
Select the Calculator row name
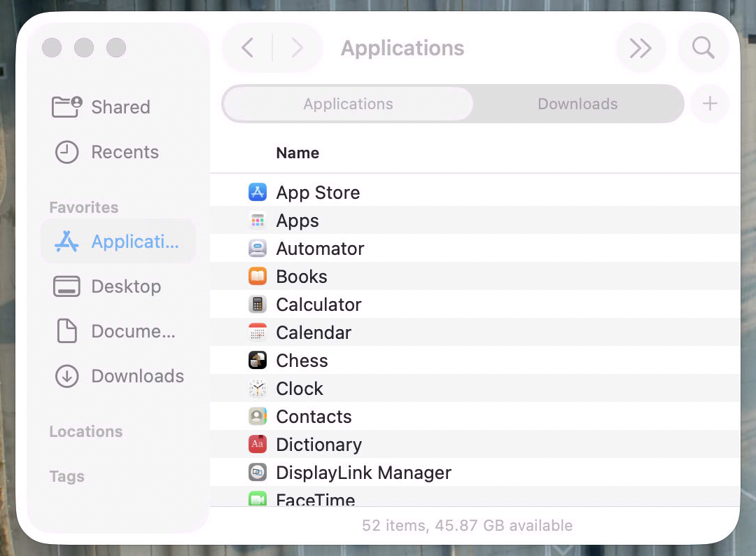coord(318,305)
